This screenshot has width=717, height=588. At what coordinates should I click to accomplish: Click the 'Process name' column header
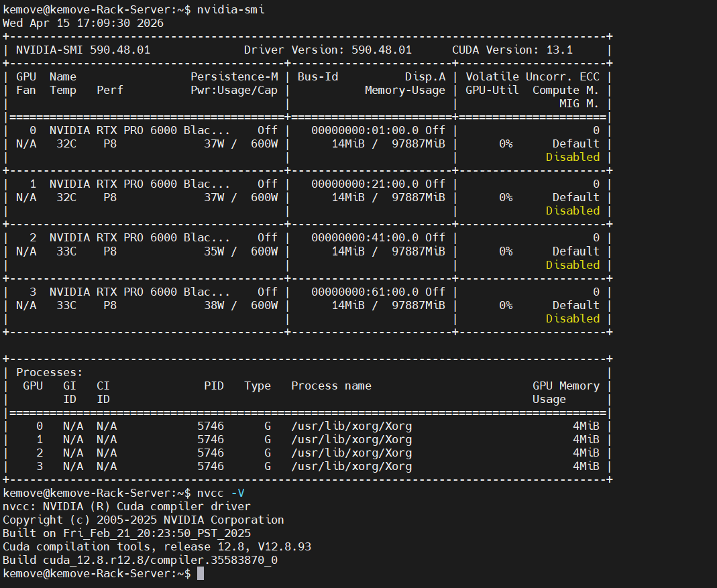click(331, 386)
